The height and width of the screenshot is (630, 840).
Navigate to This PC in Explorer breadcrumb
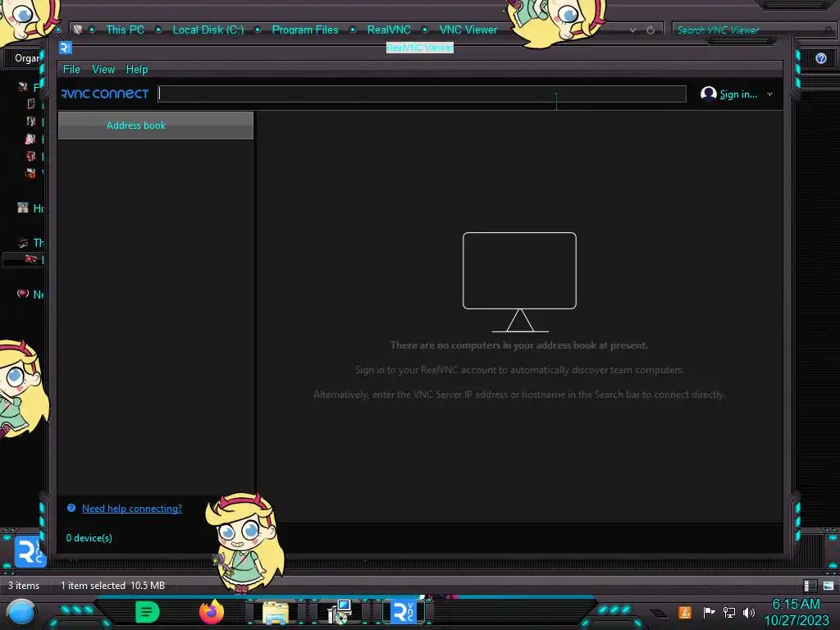point(125,30)
